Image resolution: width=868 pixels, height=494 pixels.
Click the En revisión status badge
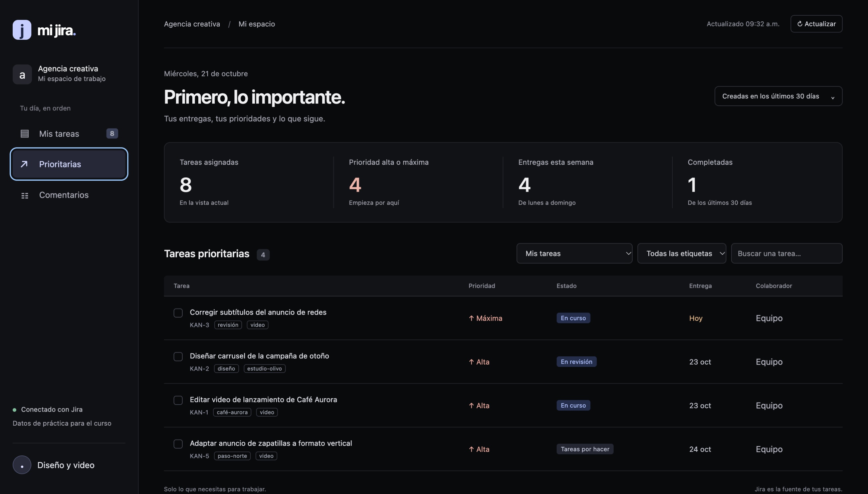pos(576,362)
